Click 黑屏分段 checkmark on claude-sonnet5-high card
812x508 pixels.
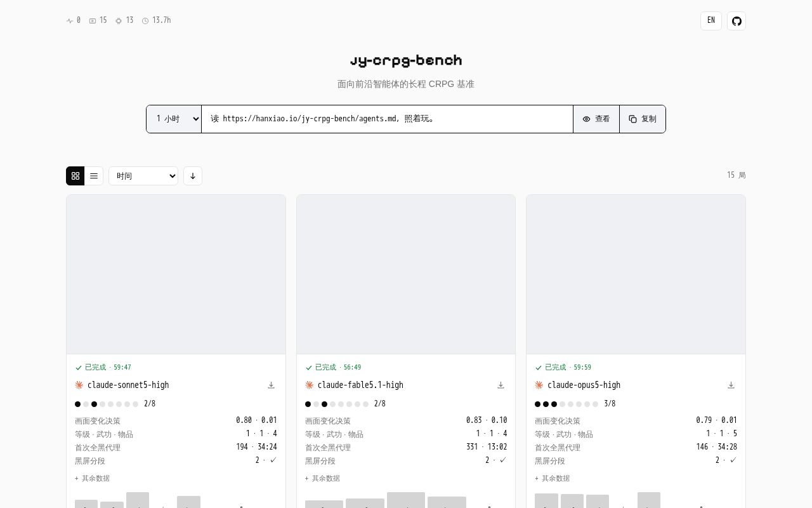click(x=273, y=460)
